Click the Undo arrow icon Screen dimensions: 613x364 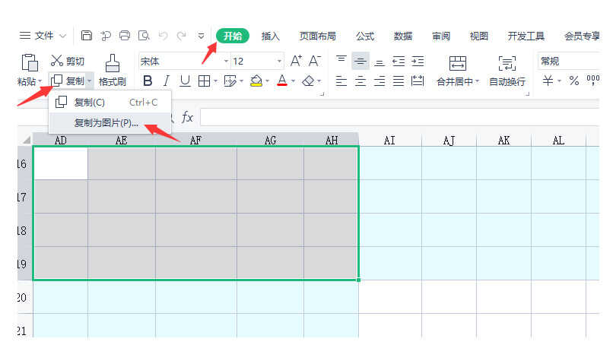pos(163,36)
